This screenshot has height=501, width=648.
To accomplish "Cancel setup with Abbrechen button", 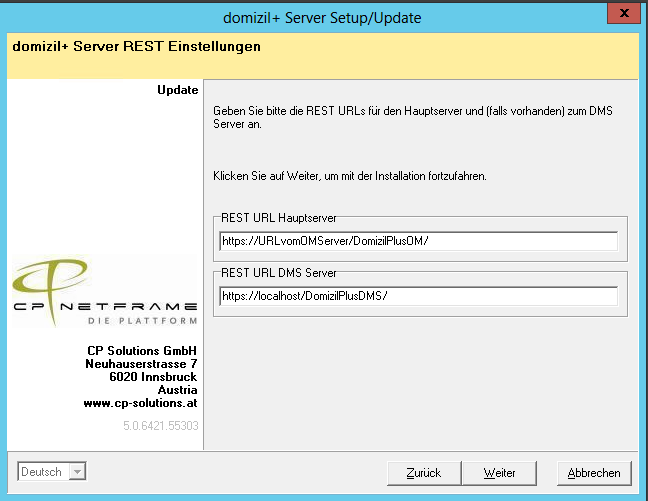I will point(594,473).
